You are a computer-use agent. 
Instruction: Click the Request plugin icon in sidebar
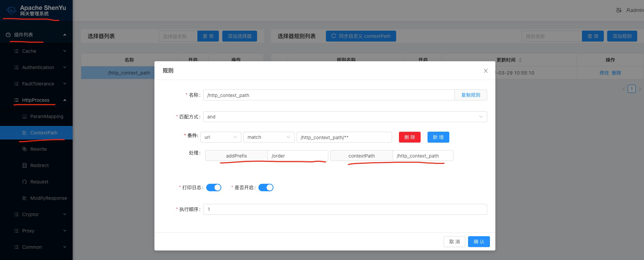[25, 182]
